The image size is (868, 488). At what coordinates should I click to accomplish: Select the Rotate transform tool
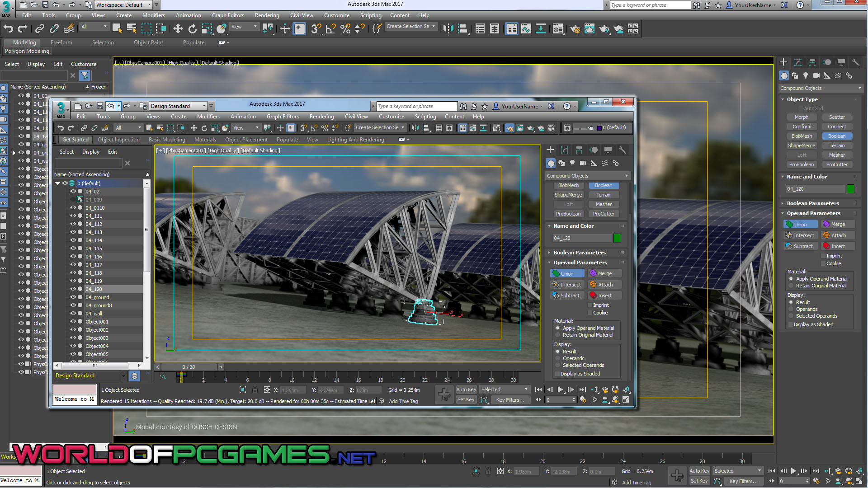pos(192,29)
